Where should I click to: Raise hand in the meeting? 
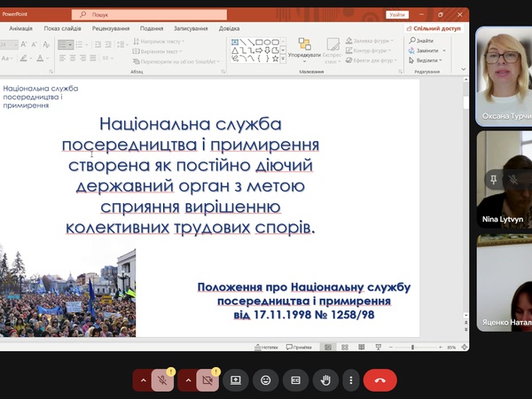[x=325, y=380]
